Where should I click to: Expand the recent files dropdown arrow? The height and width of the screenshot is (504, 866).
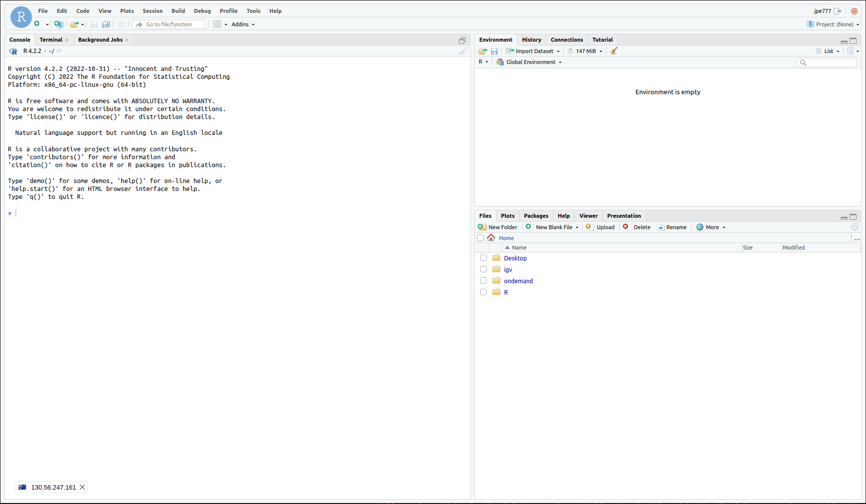pyautogui.click(x=82, y=24)
